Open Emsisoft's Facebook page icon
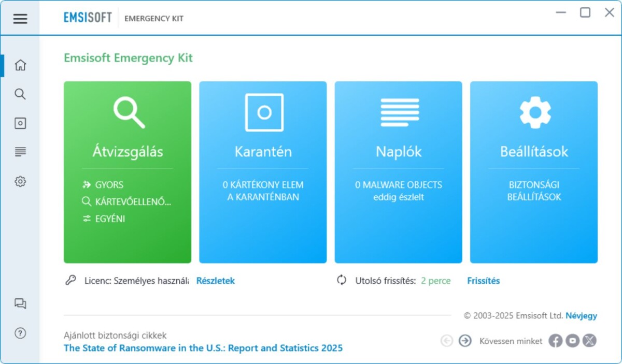 (555, 341)
